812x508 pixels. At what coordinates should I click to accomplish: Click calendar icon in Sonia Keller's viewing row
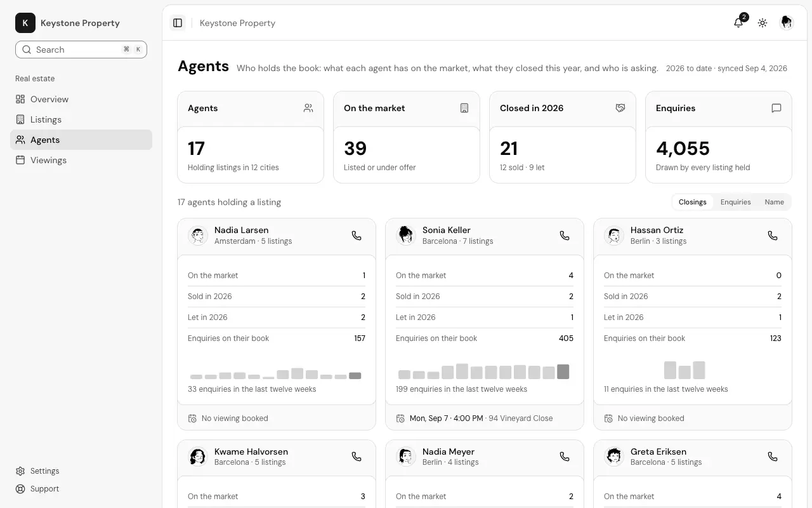click(x=401, y=418)
